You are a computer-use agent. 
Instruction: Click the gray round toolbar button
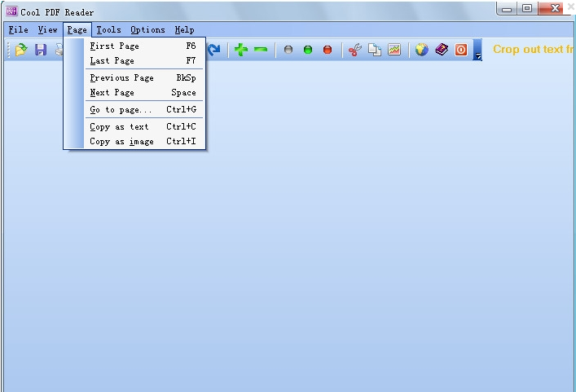coord(288,50)
